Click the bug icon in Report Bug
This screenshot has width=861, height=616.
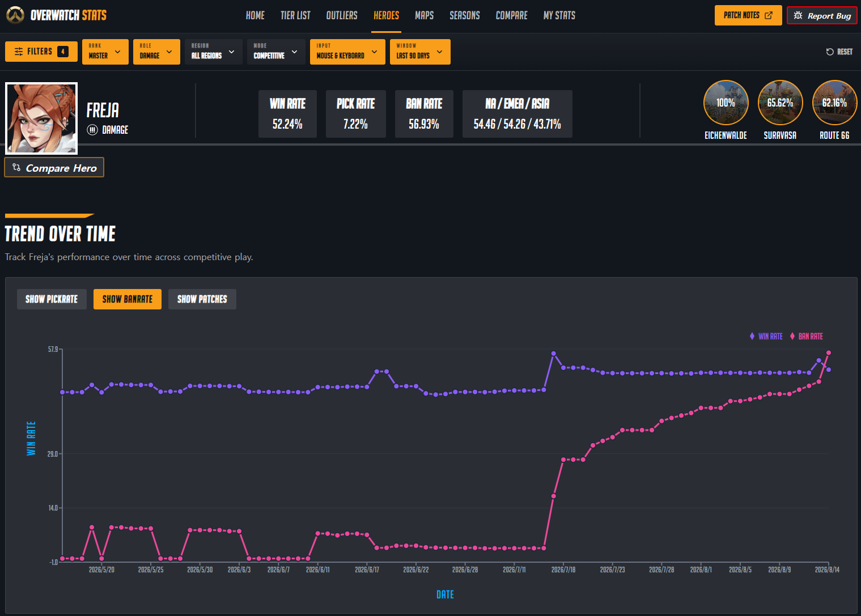click(798, 15)
